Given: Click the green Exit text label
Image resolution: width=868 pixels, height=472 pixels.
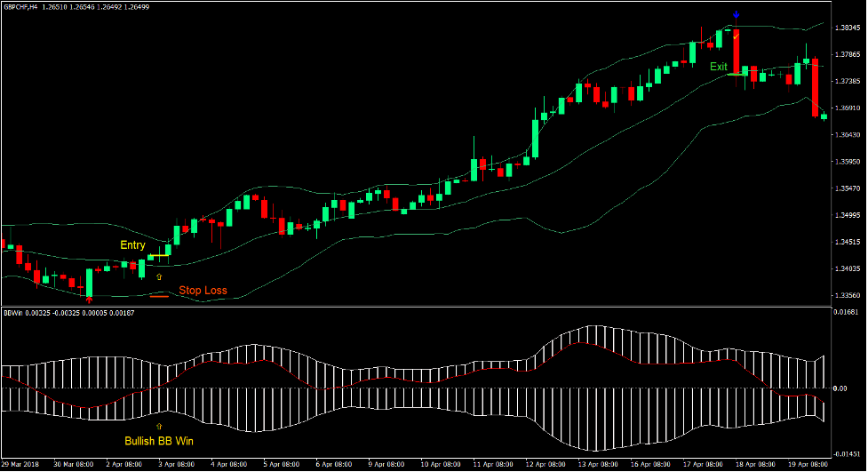Looking at the screenshot, I should click(718, 67).
